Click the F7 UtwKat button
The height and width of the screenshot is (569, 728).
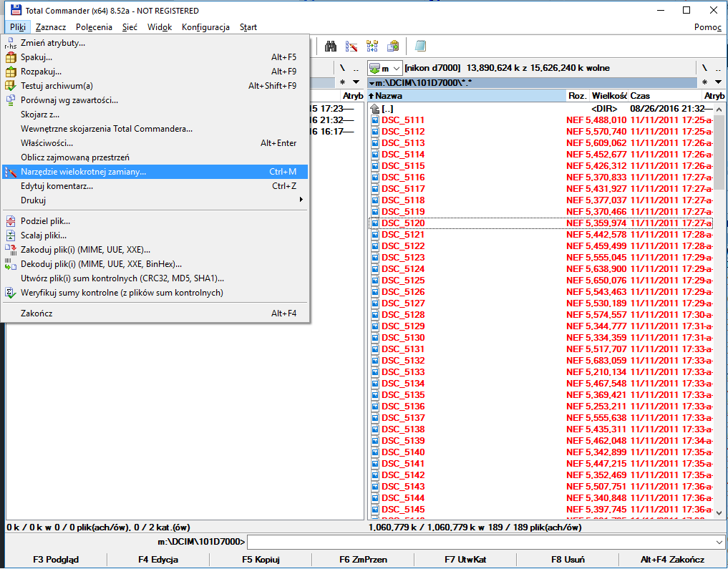coord(466,560)
